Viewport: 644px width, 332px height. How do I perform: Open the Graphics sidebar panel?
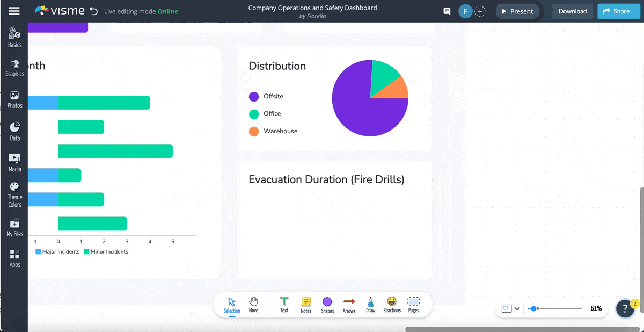tap(14, 68)
